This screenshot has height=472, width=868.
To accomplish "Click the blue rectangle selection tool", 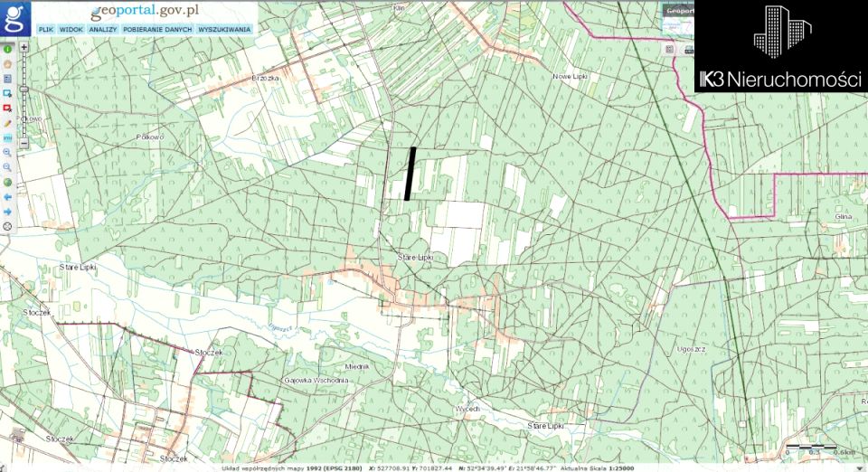I will click(7, 93).
